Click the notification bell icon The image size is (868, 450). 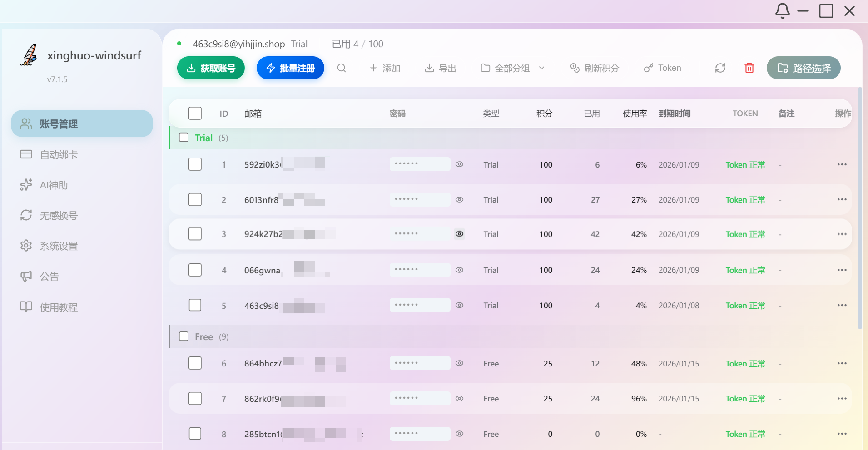click(x=782, y=11)
